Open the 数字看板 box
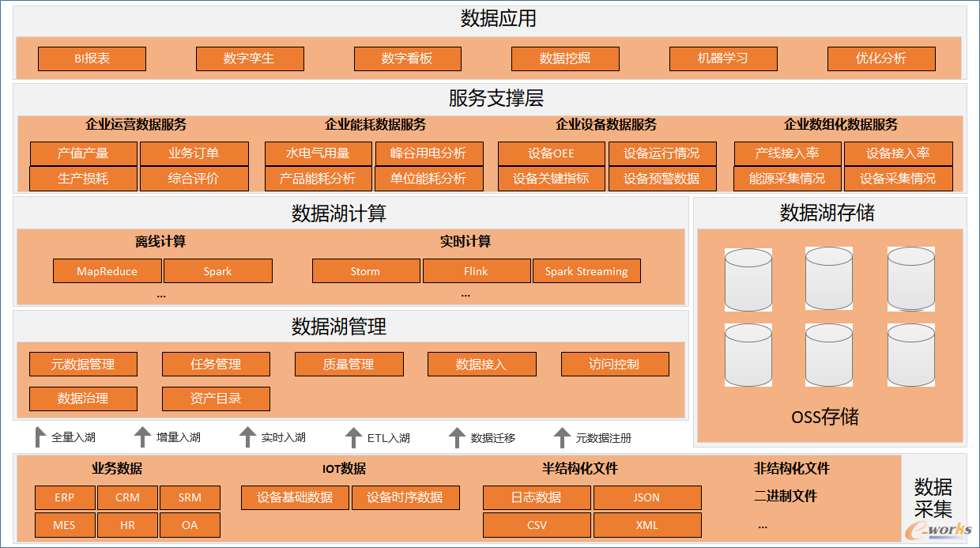This screenshot has width=980, height=548. (x=408, y=59)
